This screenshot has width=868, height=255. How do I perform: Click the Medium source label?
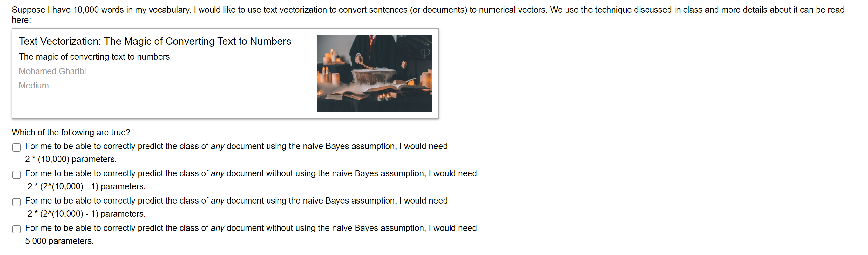click(x=33, y=85)
